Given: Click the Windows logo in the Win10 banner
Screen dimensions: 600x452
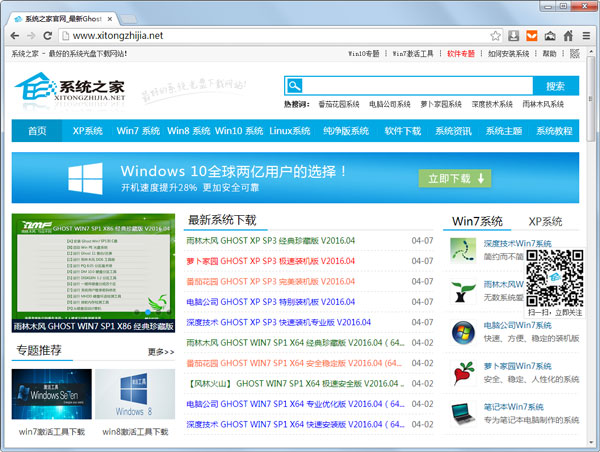Looking at the screenshot, I should pos(85,178).
